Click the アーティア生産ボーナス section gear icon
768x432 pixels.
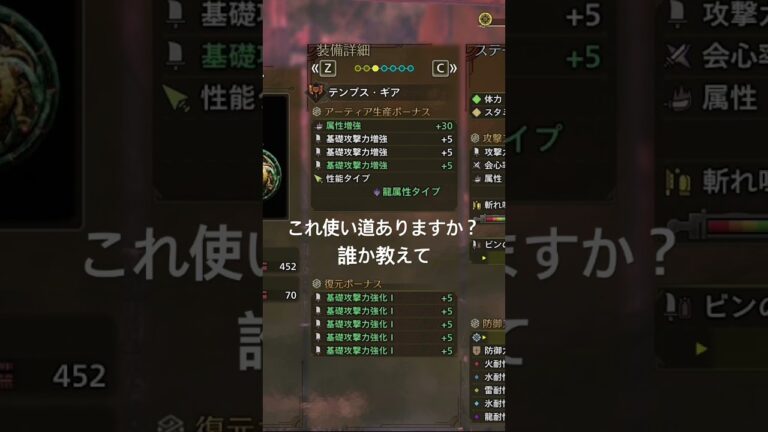tap(317, 112)
